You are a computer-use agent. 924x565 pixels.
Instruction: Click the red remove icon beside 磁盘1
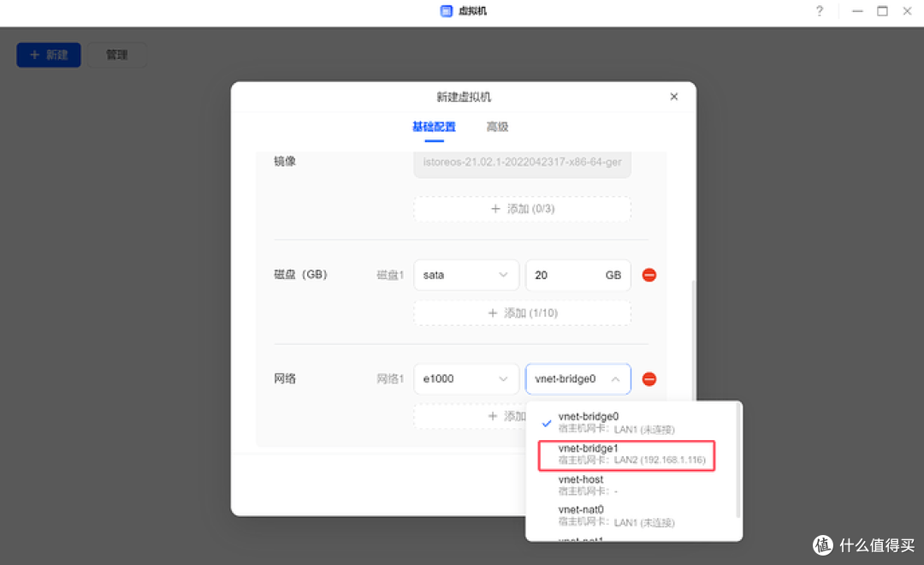[649, 275]
